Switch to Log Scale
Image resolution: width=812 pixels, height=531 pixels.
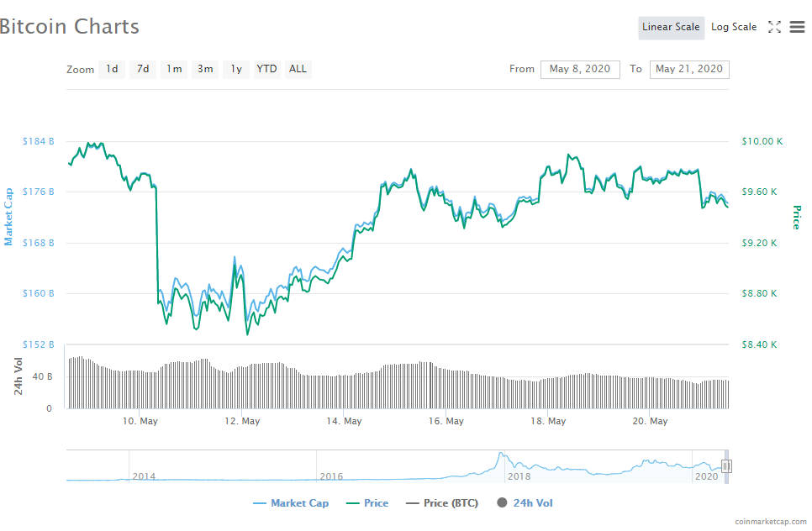[x=734, y=27]
